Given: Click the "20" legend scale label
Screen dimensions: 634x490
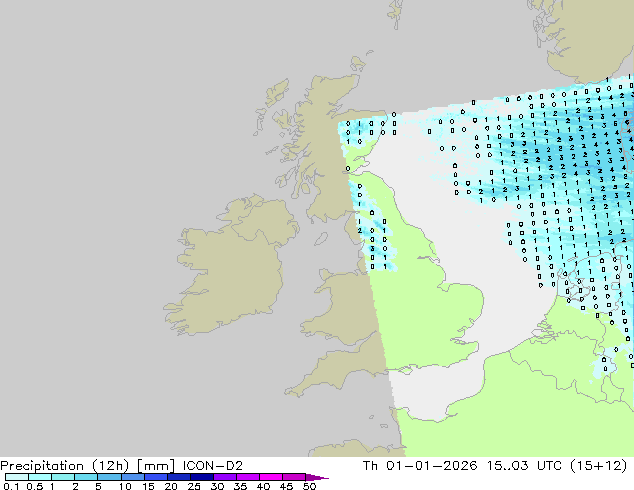Looking at the screenshot, I should pos(171,486).
